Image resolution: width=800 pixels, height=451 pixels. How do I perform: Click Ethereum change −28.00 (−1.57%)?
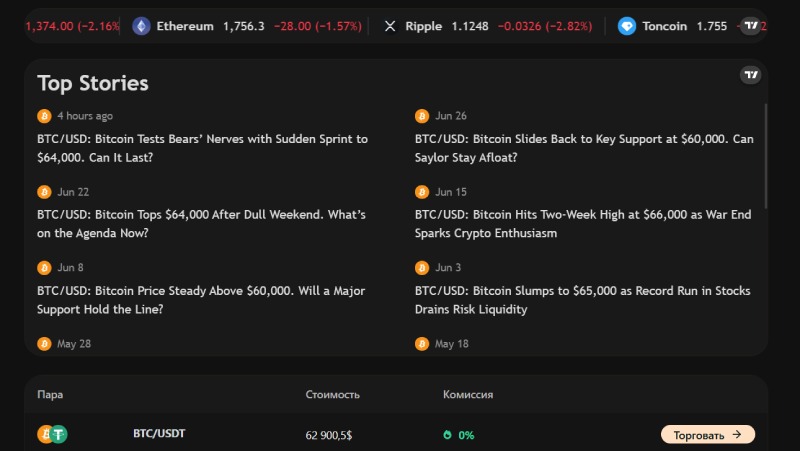(318, 26)
